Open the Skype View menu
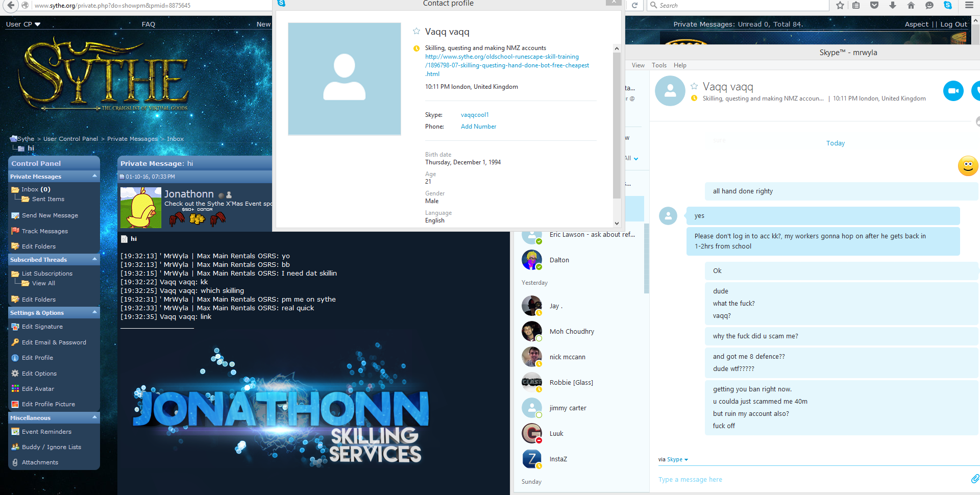Viewport: 980px width, 495px height. (638, 65)
